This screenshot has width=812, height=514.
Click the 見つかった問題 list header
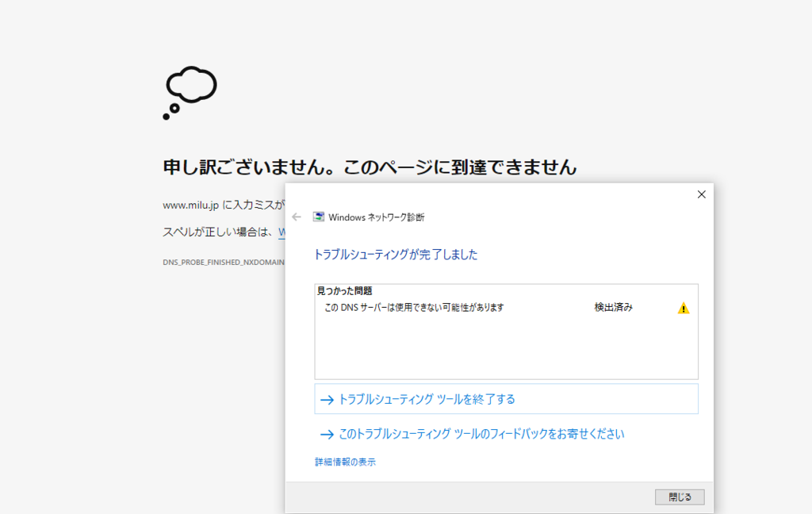344,291
